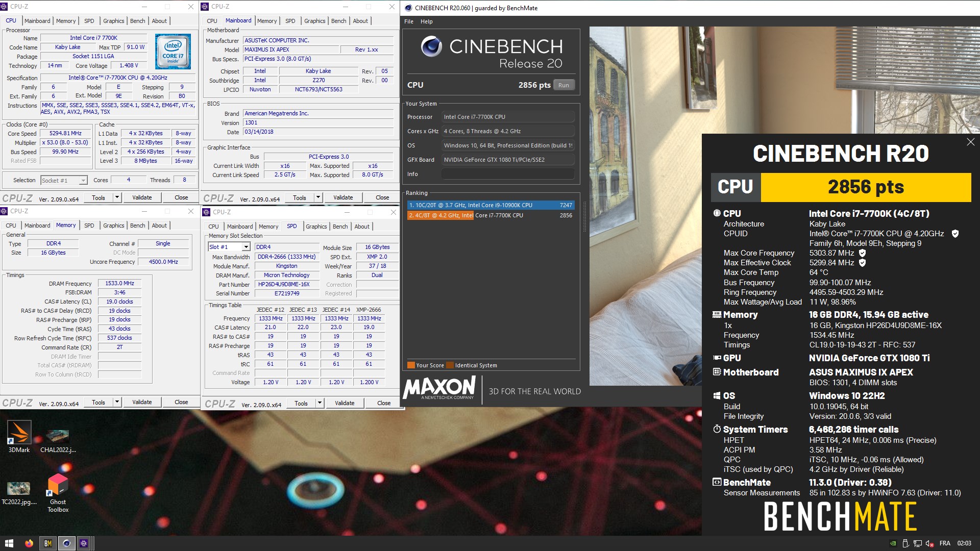
Task: Click the NVIDIA tray icon
Action: 893,544
